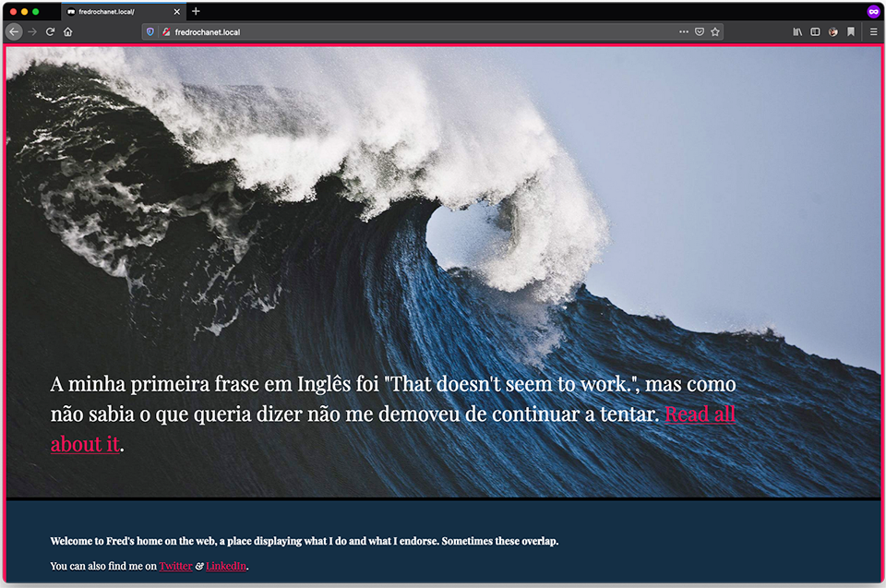
Task: Click the macOS yellow minimize button
Action: (x=24, y=11)
